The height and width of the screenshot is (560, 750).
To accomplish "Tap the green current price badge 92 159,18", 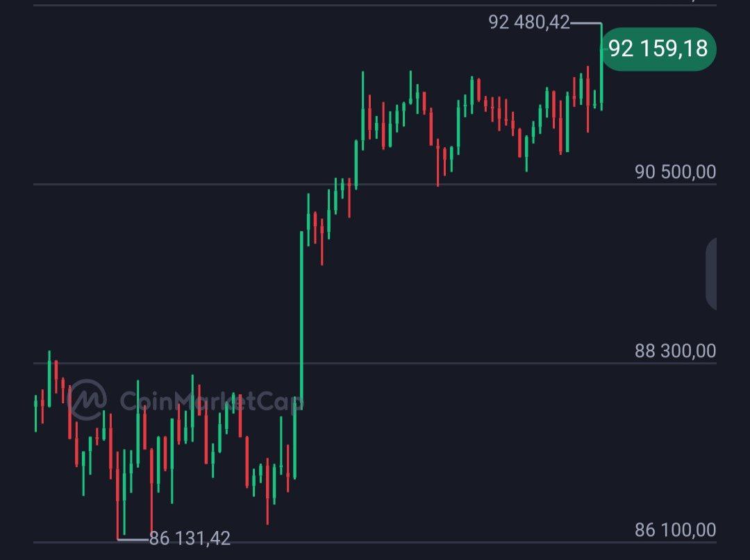I will (657, 49).
